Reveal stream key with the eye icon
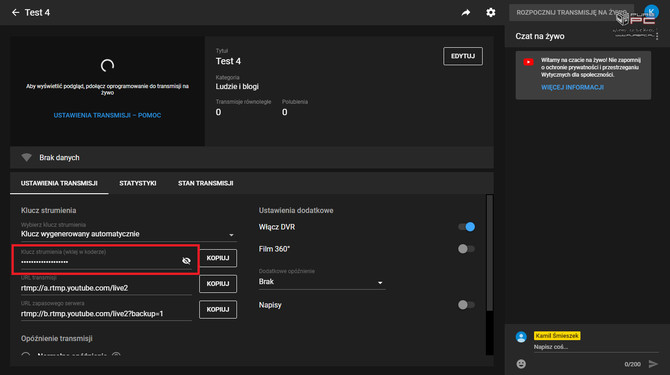 point(186,261)
